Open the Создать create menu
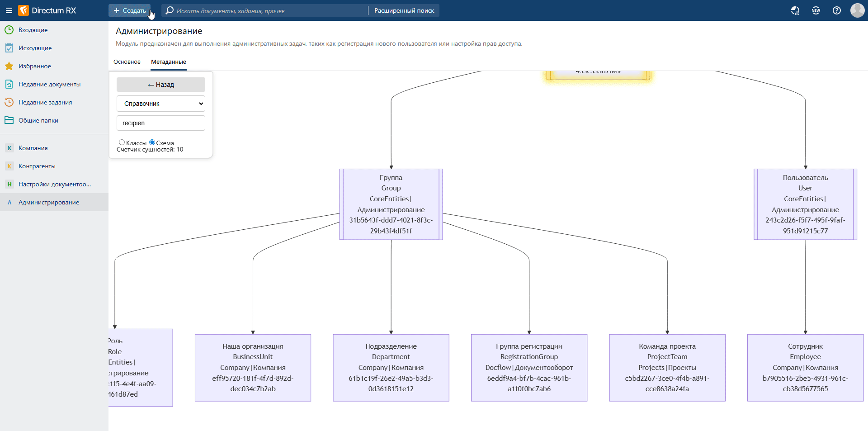Screen dimensions: 868x431 tap(130, 10)
